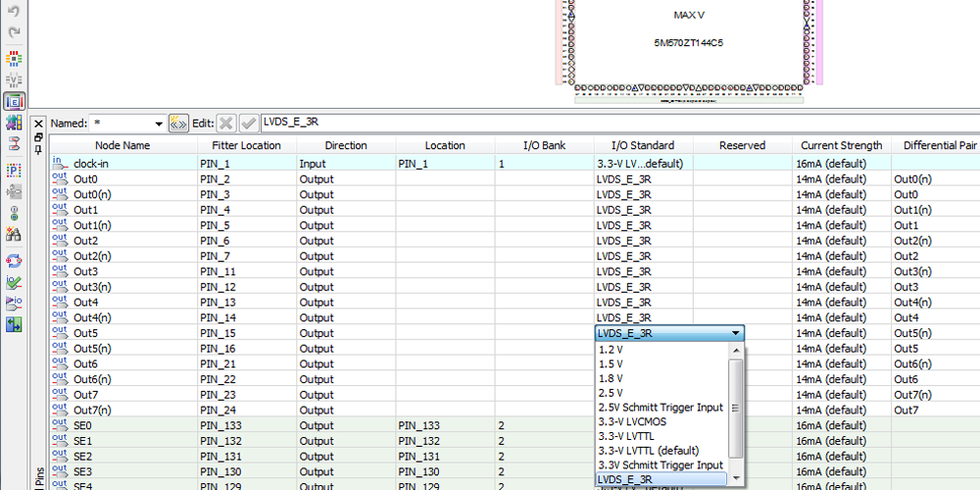The width and height of the screenshot is (980, 490).
Task: Close the All Pins panel
Action: [x=39, y=123]
